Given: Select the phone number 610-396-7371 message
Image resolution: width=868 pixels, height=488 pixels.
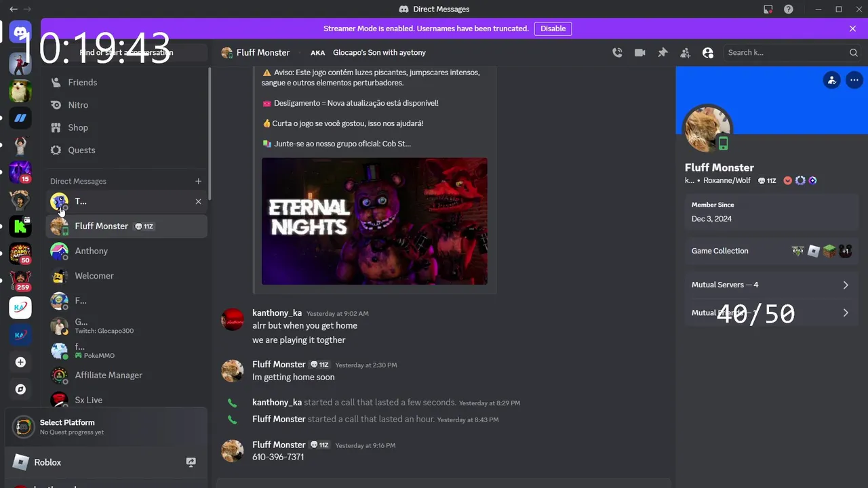Looking at the screenshot, I should 278,457.
